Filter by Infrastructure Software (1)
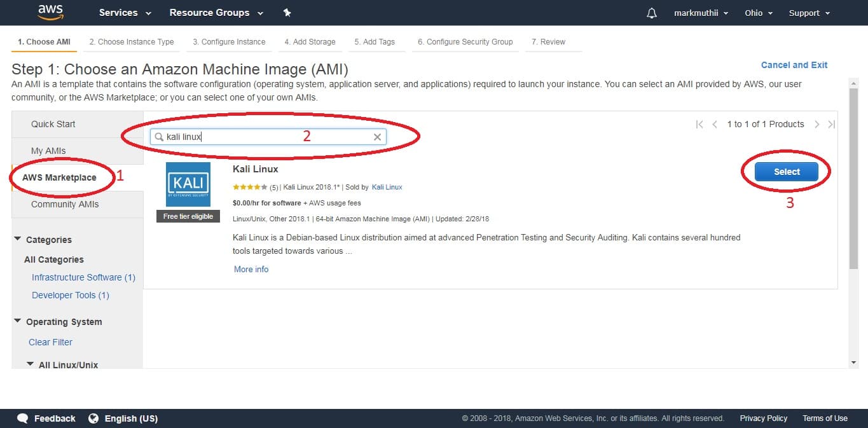The height and width of the screenshot is (428, 868). pyautogui.click(x=83, y=277)
